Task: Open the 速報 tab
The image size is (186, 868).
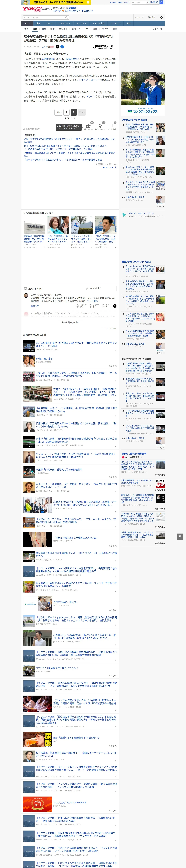Action: [x=38, y=24]
